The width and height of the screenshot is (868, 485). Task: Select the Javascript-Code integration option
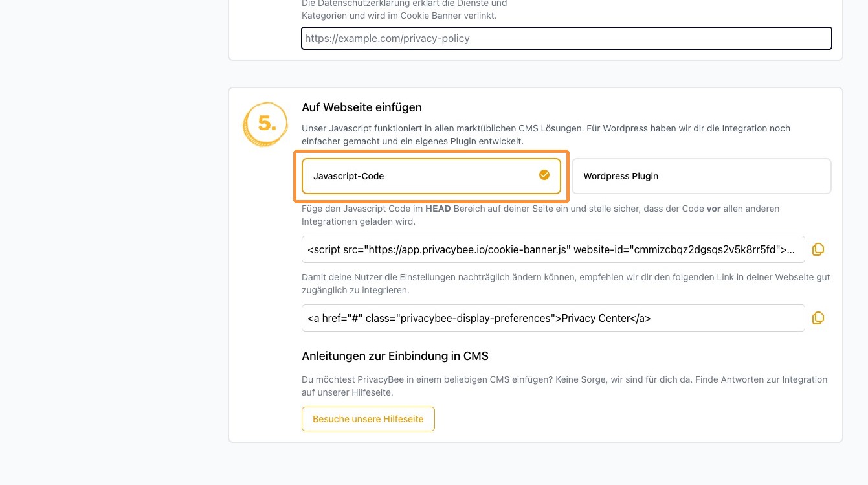coord(431,176)
